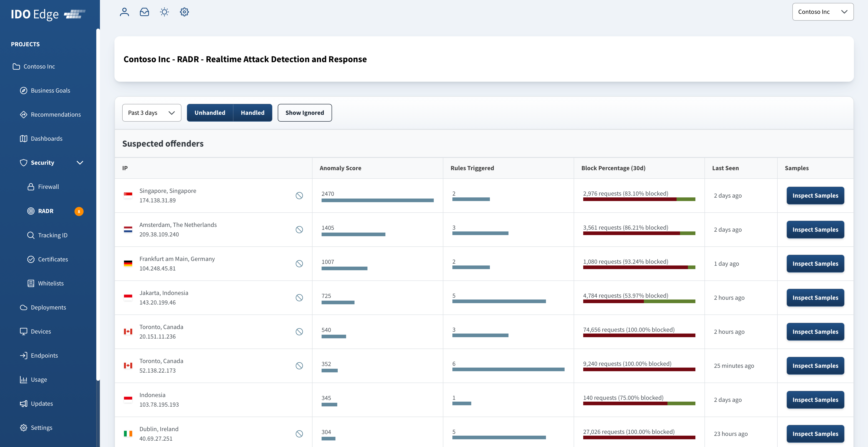Click the user profile icon

click(x=124, y=12)
